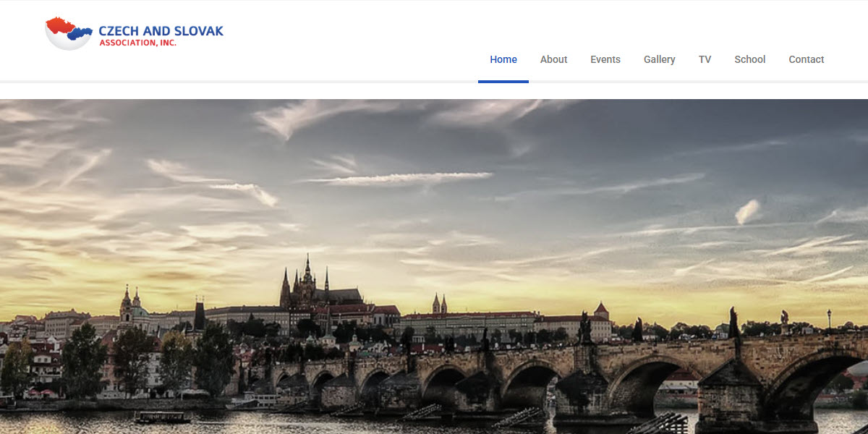Click the currently active Home tab

click(x=503, y=59)
